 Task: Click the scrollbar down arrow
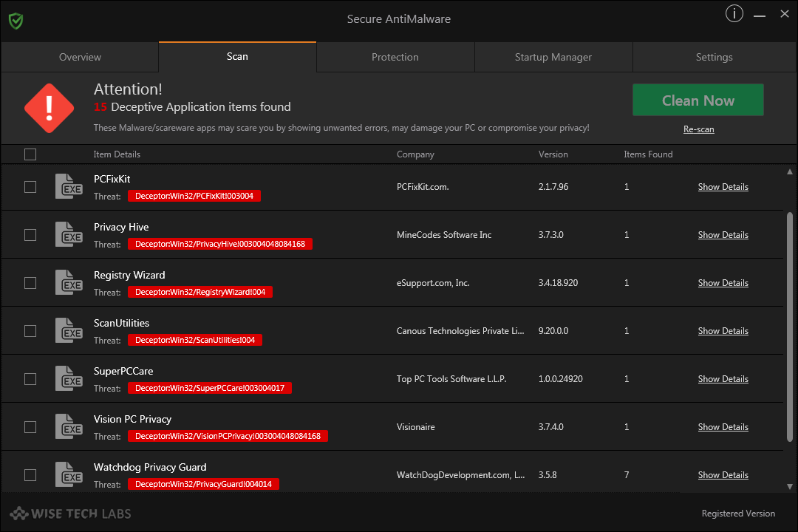coord(789,486)
